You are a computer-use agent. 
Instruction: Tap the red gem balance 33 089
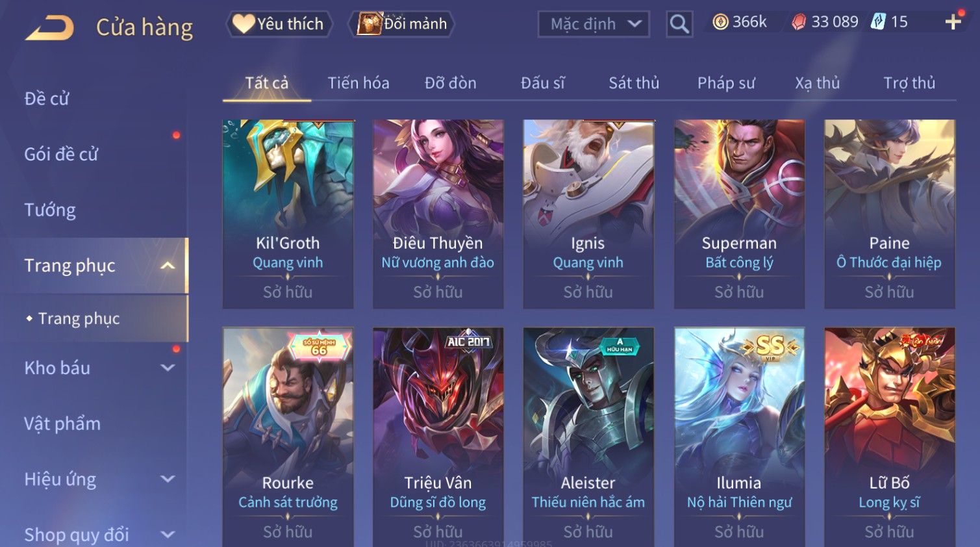click(825, 22)
